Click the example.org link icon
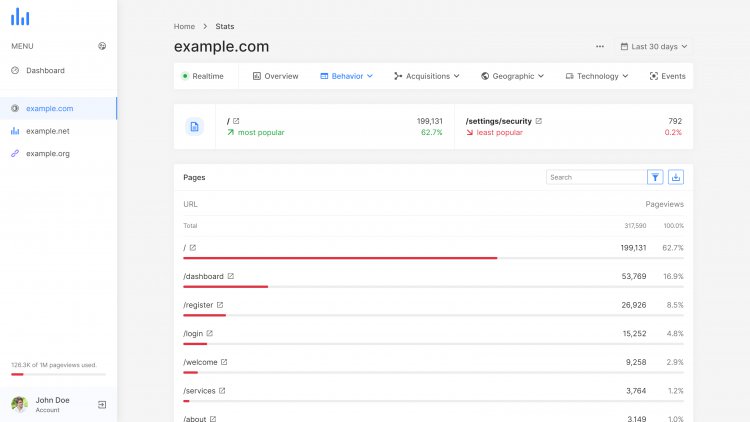 (15, 153)
